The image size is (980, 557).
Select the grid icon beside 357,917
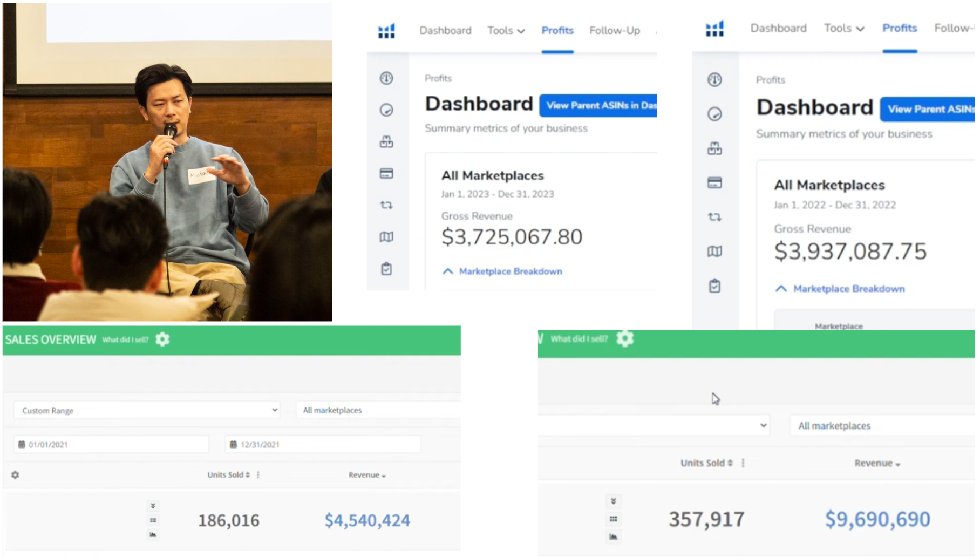coord(614,519)
